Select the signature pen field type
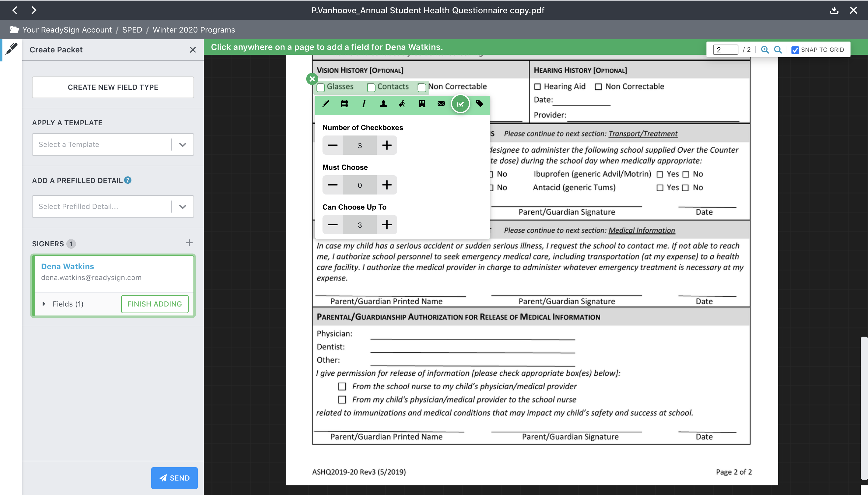This screenshot has height=495, width=868. 325,104
